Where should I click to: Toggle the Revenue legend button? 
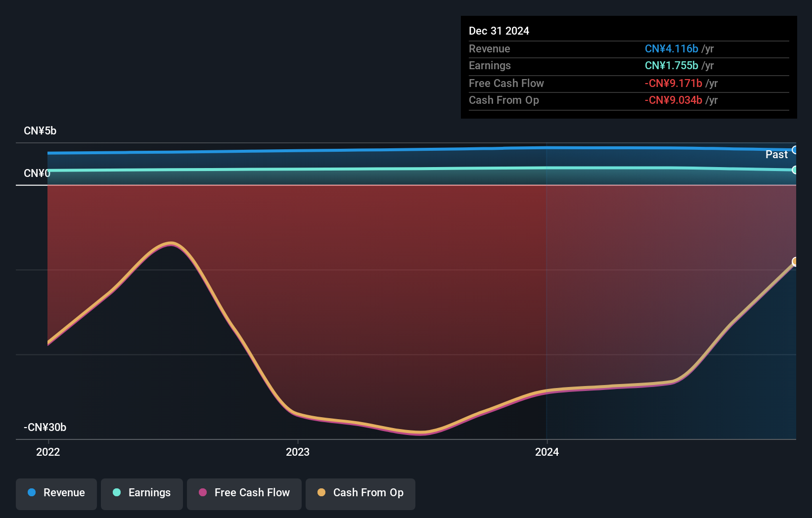click(56, 494)
